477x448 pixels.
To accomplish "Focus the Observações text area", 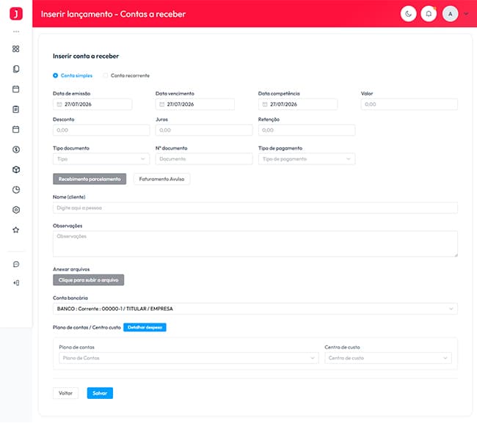I will (255, 243).
